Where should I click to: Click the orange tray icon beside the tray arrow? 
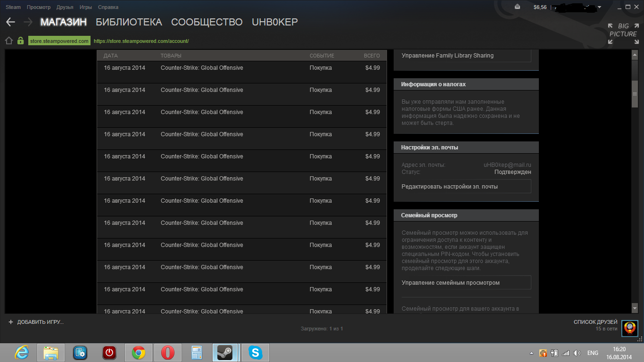(543, 353)
